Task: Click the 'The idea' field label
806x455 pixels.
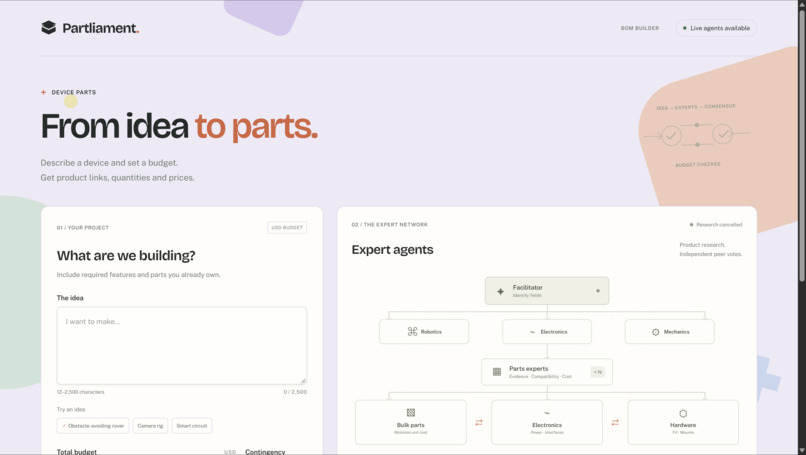Action: tap(70, 298)
